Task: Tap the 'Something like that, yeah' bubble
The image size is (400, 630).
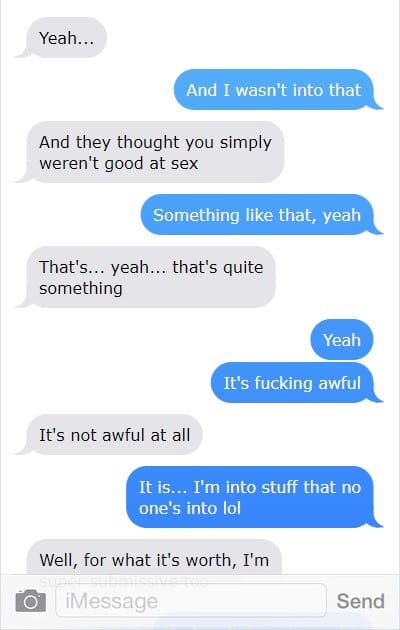Action: point(260,215)
